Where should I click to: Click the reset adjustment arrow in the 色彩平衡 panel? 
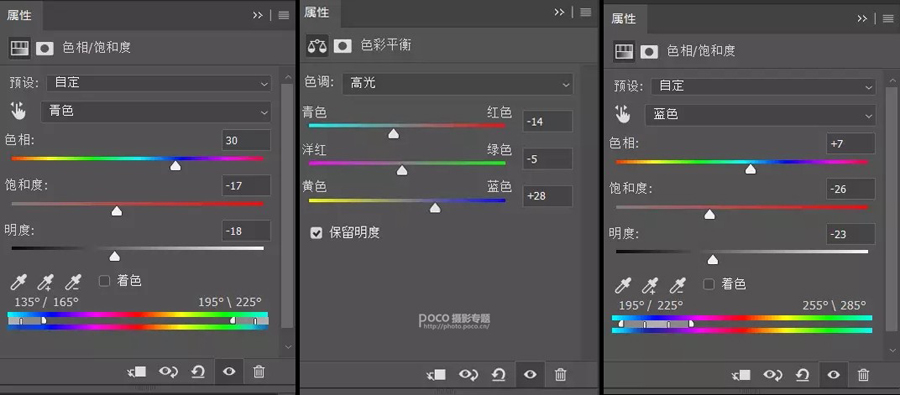point(499,375)
